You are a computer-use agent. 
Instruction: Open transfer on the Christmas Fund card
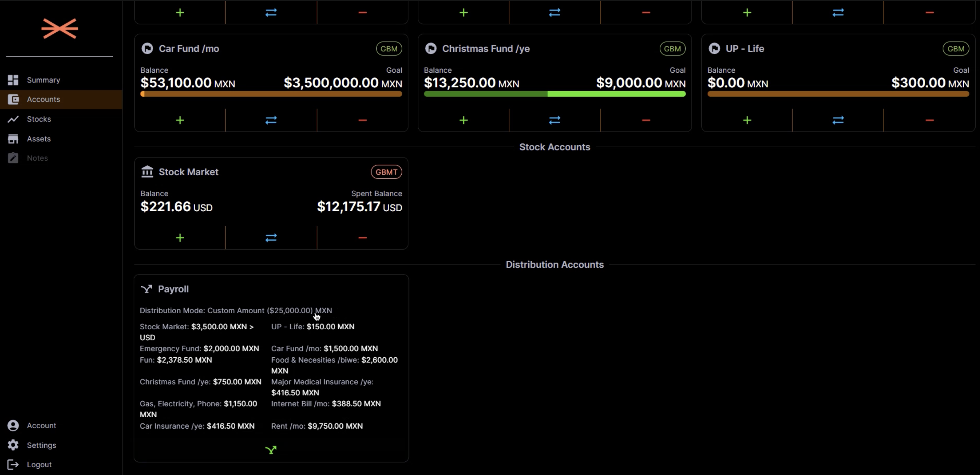pos(554,120)
